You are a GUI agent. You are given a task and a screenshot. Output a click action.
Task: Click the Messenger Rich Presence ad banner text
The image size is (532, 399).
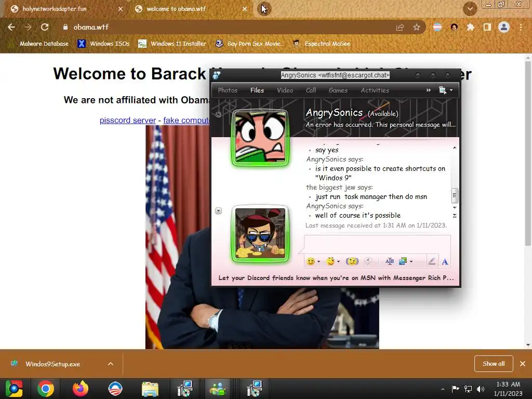pos(336,278)
